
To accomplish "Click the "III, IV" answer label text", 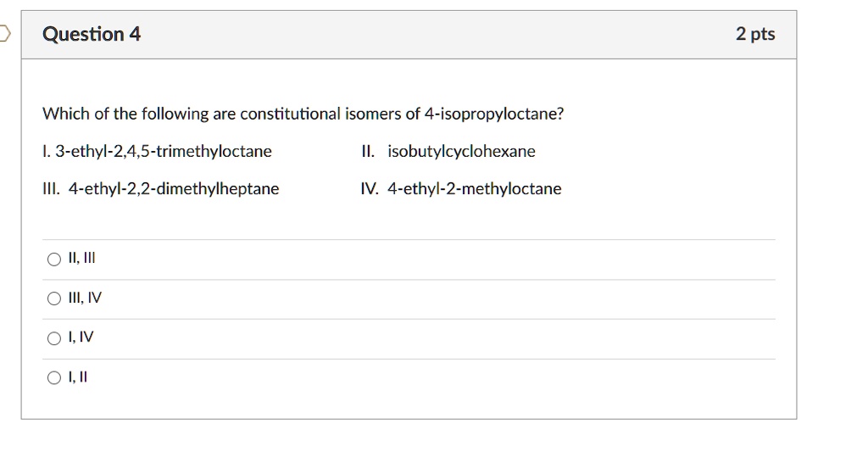I will tap(85, 299).
